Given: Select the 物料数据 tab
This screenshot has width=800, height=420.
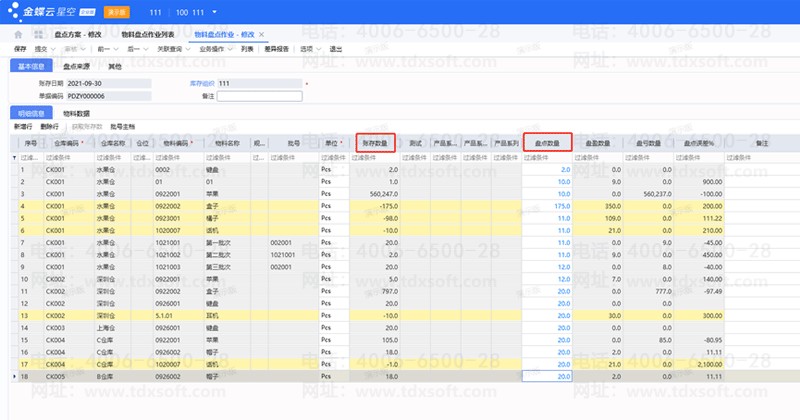Looking at the screenshot, I should pos(76,114).
